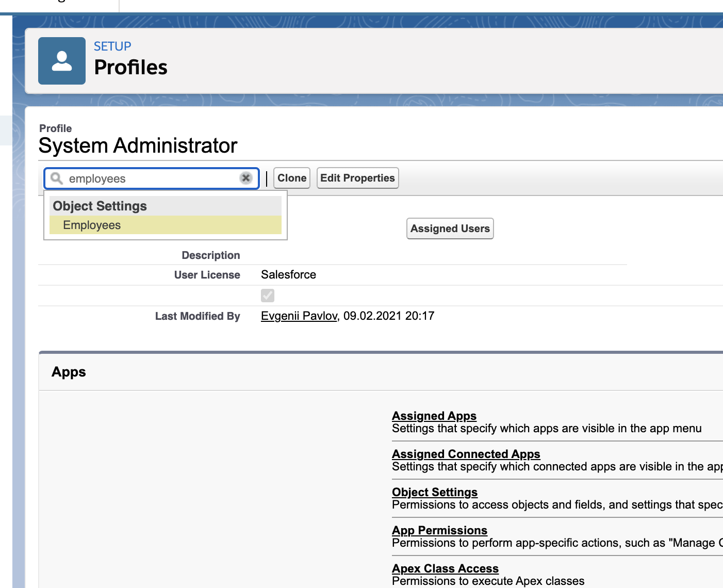Screen dimensions: 723x588
Task: Click the Salesforce user license value
Action: tap(288, 275)
